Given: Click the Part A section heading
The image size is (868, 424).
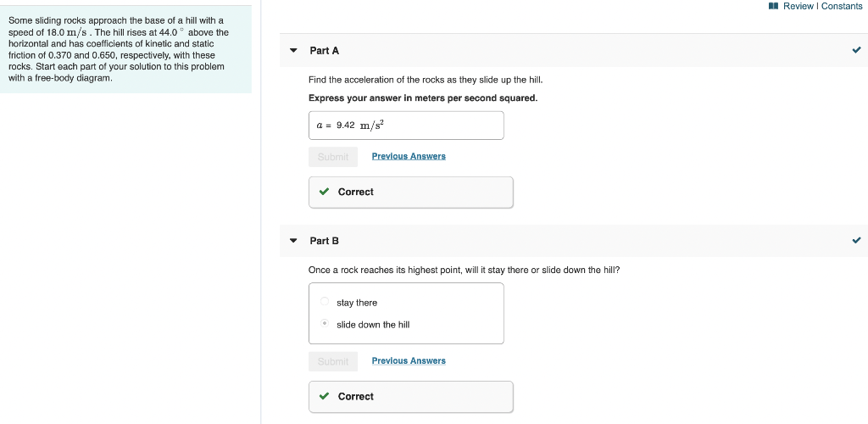Looking at the screenshot, I should 325,51.
